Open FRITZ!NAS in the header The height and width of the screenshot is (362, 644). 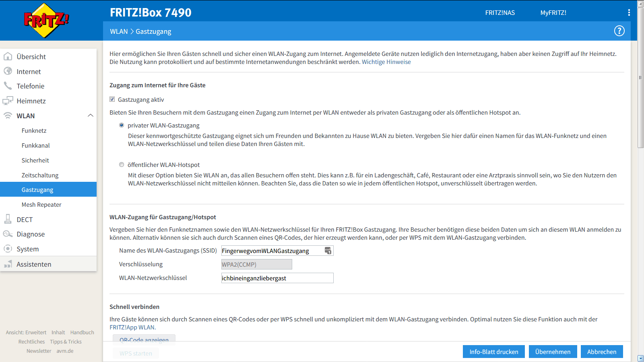[x=500, y=12]
